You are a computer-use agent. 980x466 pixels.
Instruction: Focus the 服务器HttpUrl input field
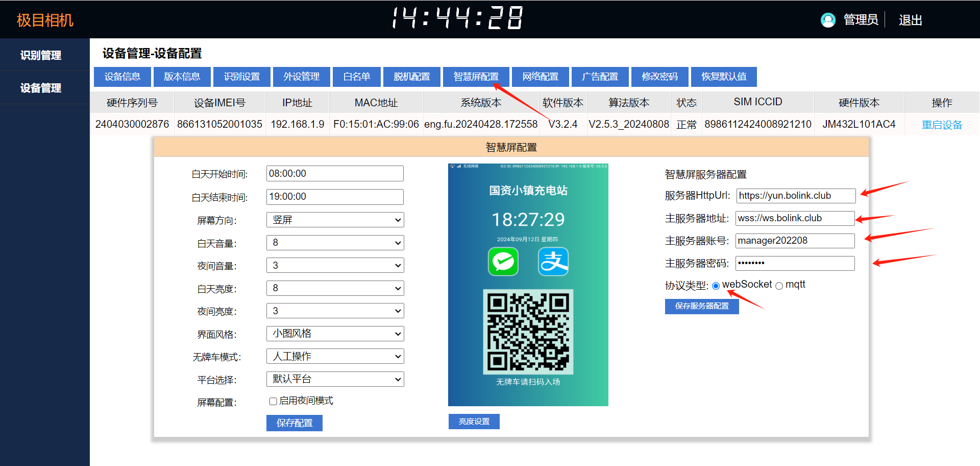[796, 196]
